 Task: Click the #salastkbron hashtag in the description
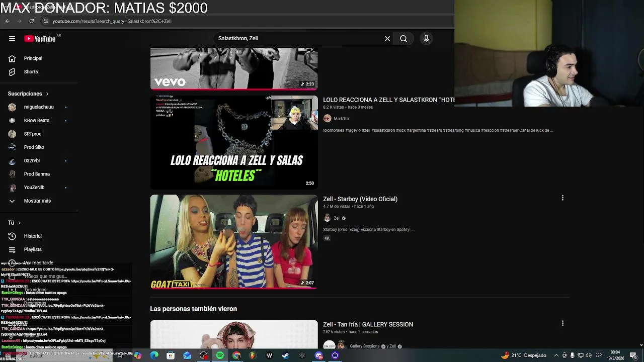tap(383, 130)
